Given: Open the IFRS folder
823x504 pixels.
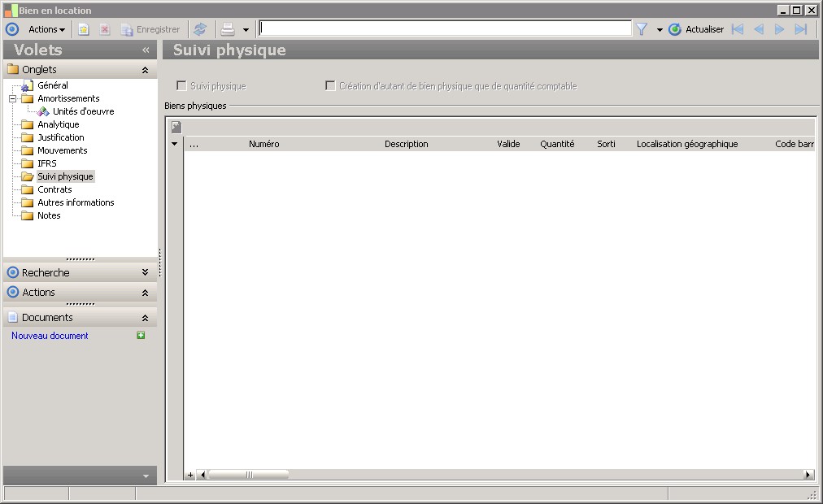Looking at the screenshot, I should point(46,163).
